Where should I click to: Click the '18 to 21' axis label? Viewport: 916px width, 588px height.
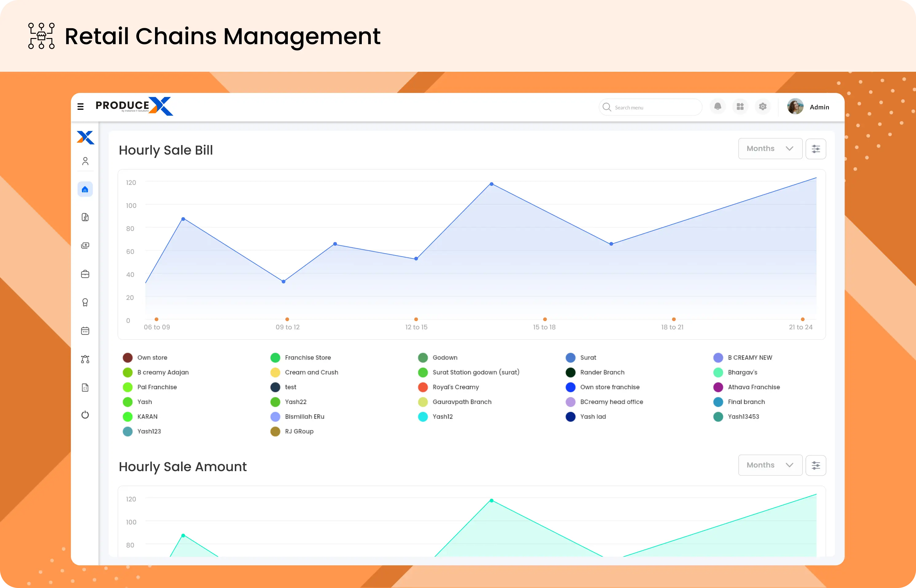672,327
